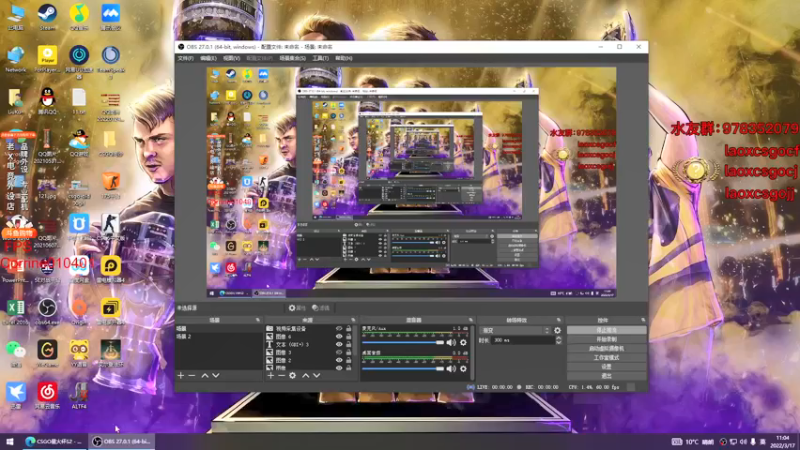
Task: Toggle lock on 图像 4 source
Action: click(x=348, y=337)
